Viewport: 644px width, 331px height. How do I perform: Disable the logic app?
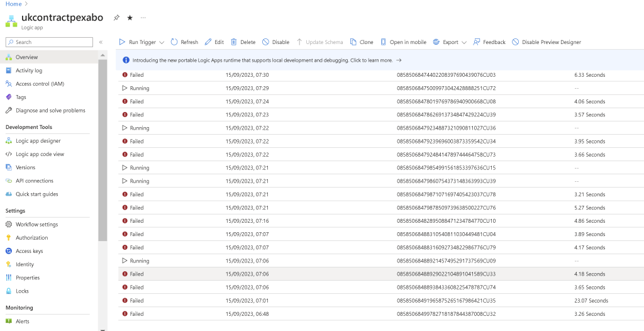point(276,42)
